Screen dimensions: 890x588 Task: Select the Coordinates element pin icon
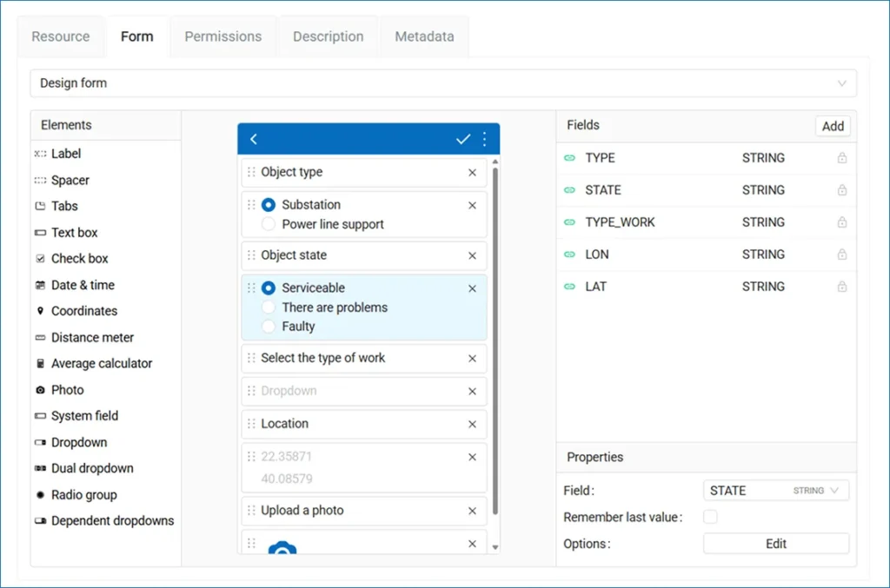(x=40, y=311)
